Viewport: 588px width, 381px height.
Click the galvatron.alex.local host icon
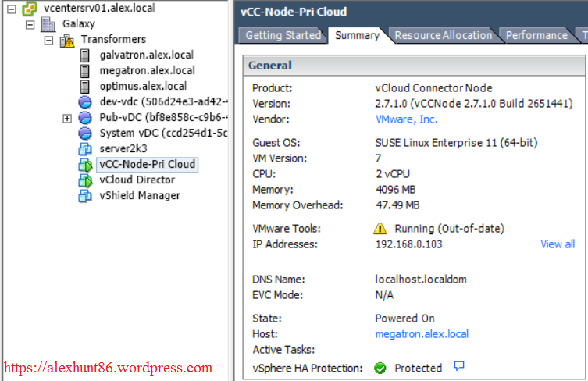[85, 55]
